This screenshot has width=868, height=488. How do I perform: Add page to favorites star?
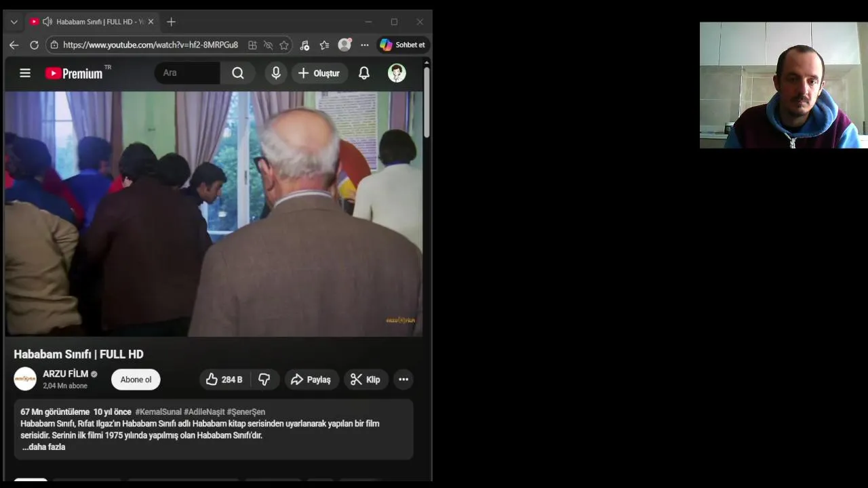(284, 45)
